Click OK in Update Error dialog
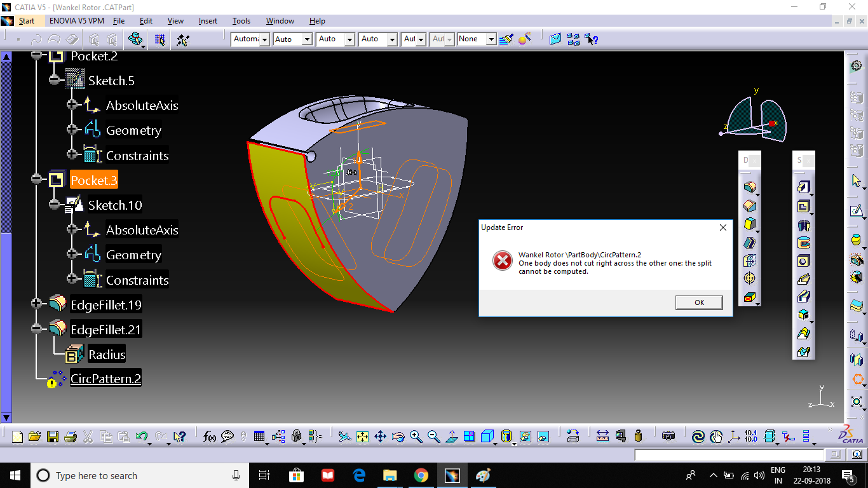Image resolution: width=868 pixels, height=488 pixels. (699, 302)
